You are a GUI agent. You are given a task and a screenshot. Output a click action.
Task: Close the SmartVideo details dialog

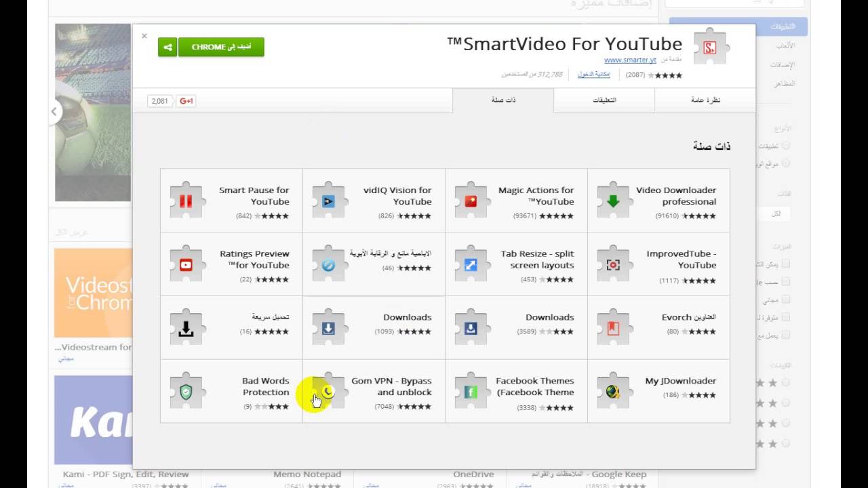click(x=144, y=36)
